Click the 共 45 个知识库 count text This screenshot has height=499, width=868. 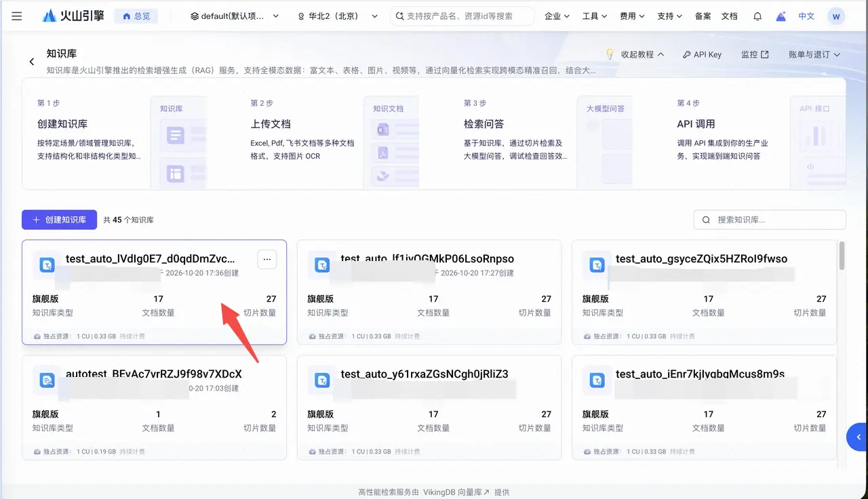[x=129, y=220]
